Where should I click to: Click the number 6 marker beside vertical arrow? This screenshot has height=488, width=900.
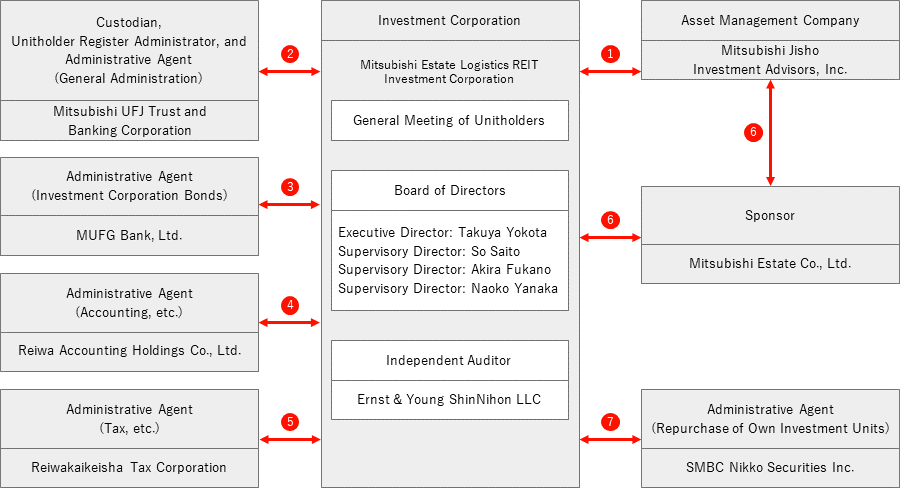[x=753, y=132]
